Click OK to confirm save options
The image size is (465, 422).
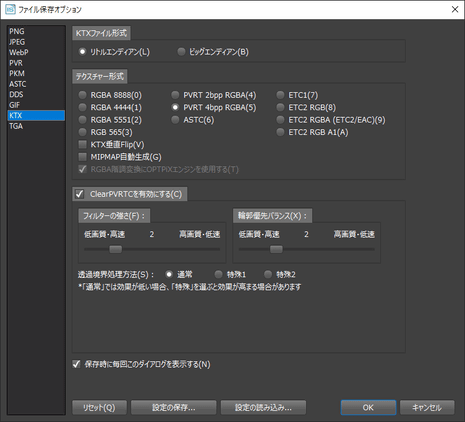(x=368, y=407)
